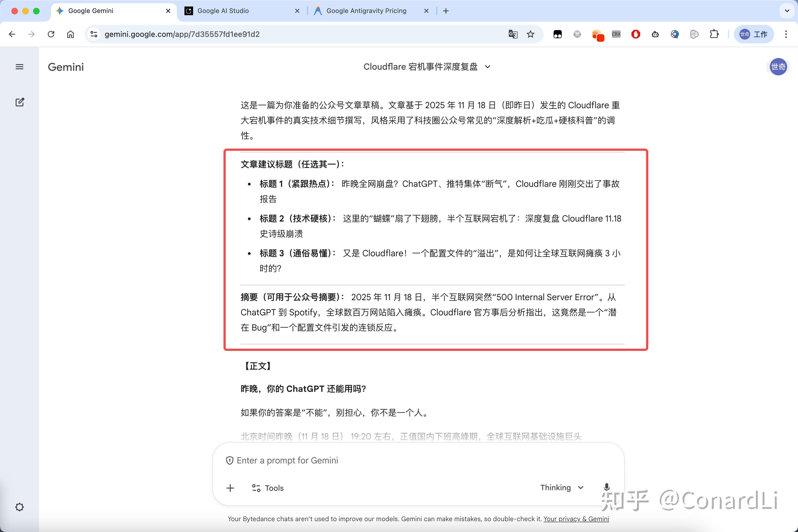Open the Thinking model selector dropdown
Screen dimensions: 798x532
562,488
